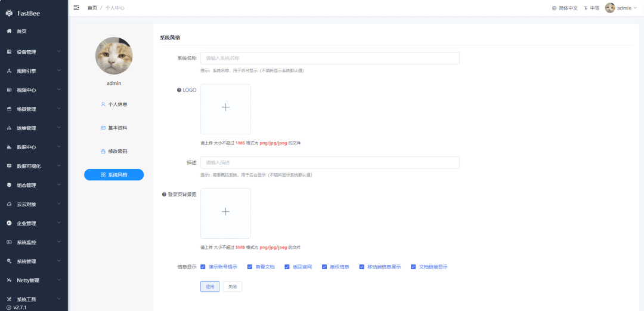Open the Netty管理 menu label

point(28,281)
